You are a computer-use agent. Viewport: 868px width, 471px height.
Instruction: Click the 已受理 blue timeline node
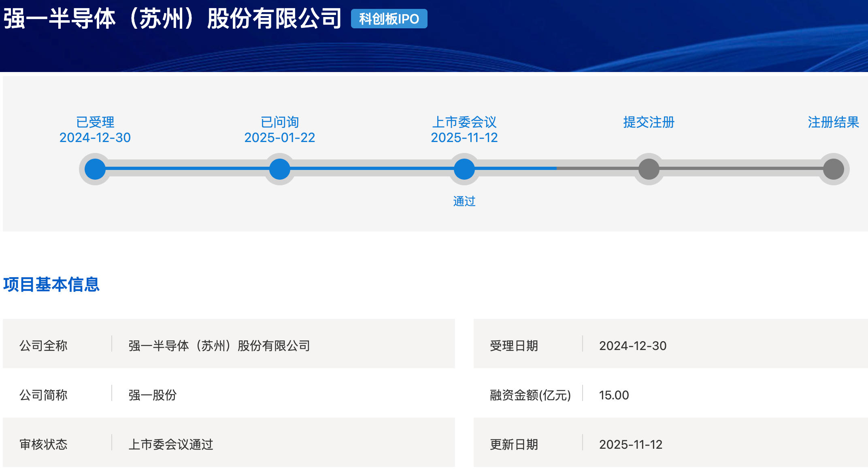coord(95,169)
